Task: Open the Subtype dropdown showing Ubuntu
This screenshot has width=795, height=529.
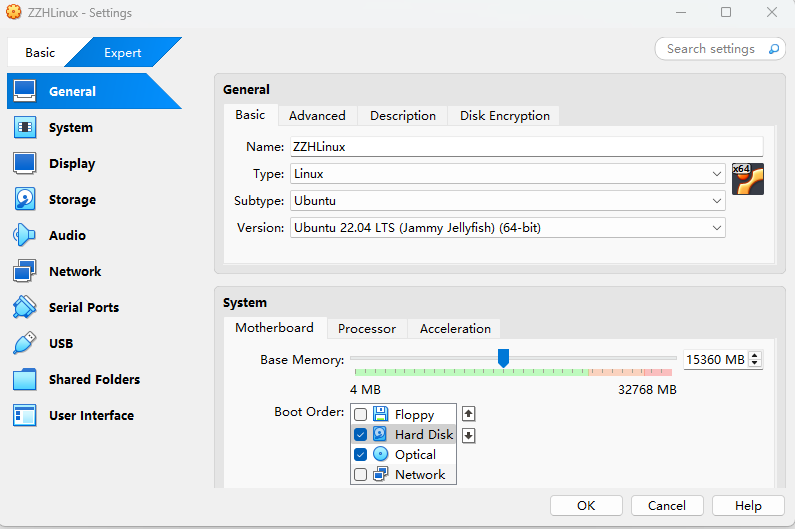Action: pyautogui.click(x=508, y=201)
